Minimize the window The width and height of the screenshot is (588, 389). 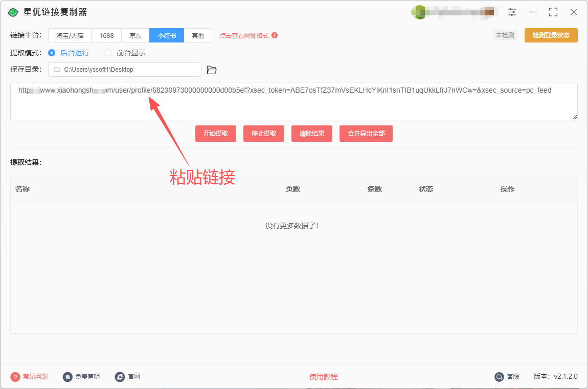pyautogui.click(x=532, y=12)
